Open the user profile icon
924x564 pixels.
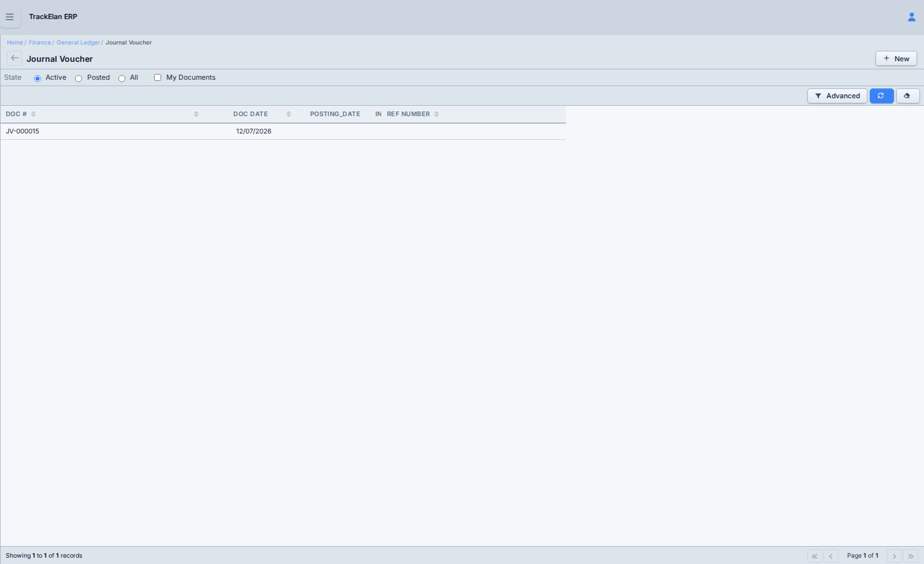pos(911,17)
